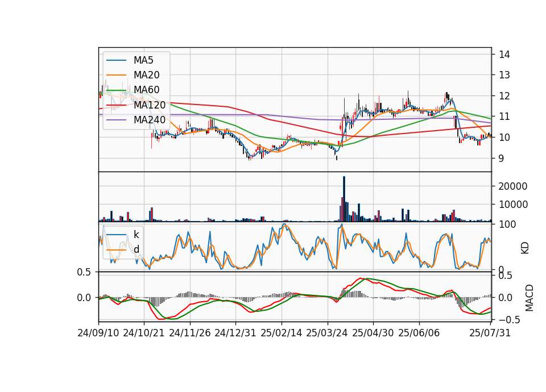Image resolution: width=546 pixels, height=392 pixels.
Task: Click the MA240 legend label
Action: click(150, 120)
